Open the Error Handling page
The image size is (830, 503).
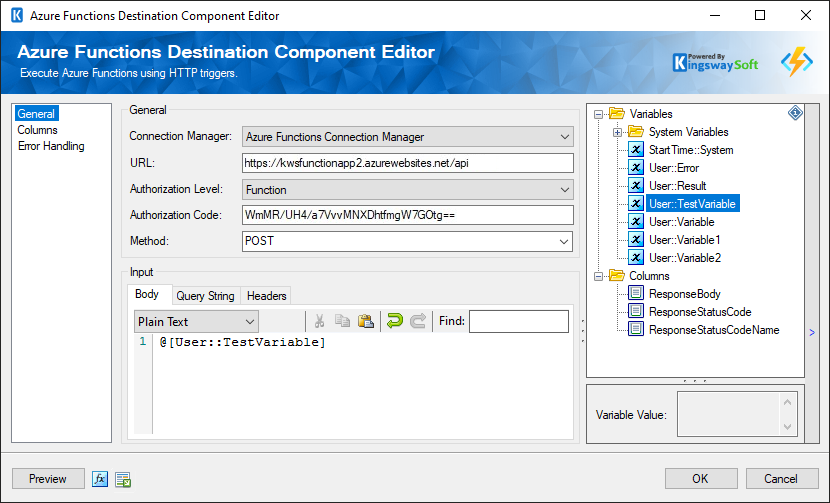(x=51, y=146)
